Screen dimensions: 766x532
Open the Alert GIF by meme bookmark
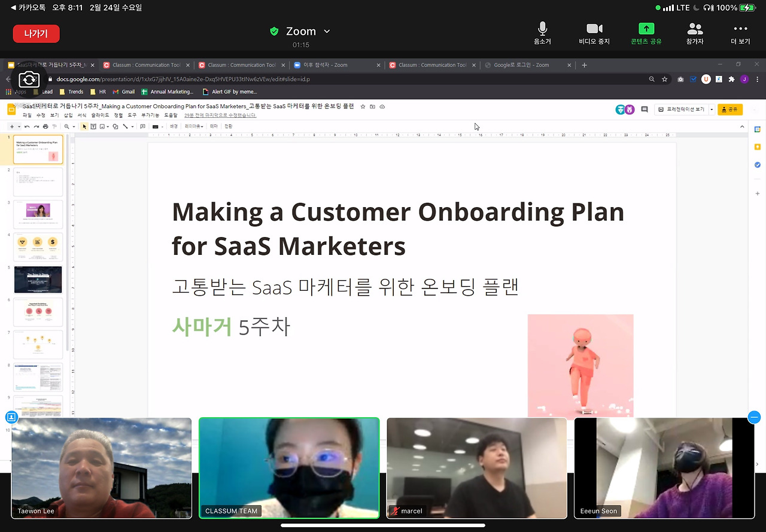(230, 92)
